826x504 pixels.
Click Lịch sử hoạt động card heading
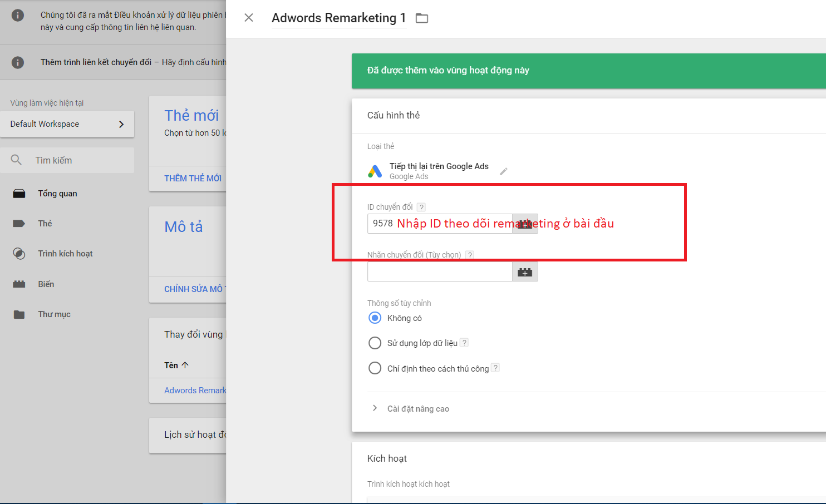pos(195,434)
